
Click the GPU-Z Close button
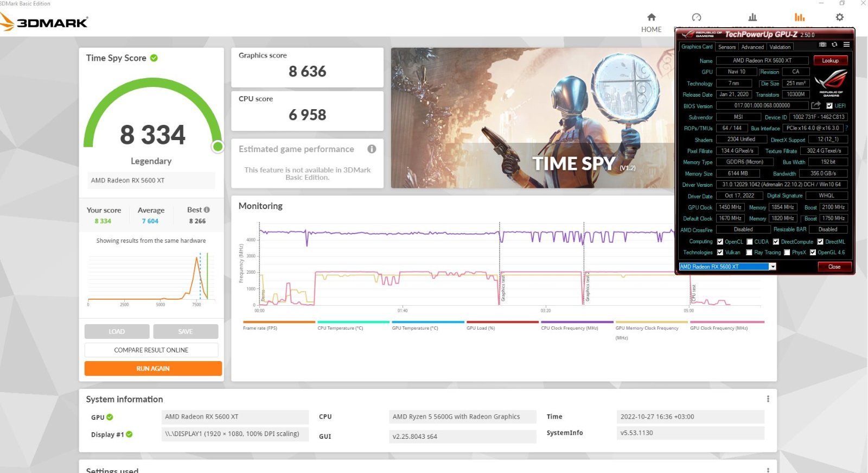(x=834, y=267)
